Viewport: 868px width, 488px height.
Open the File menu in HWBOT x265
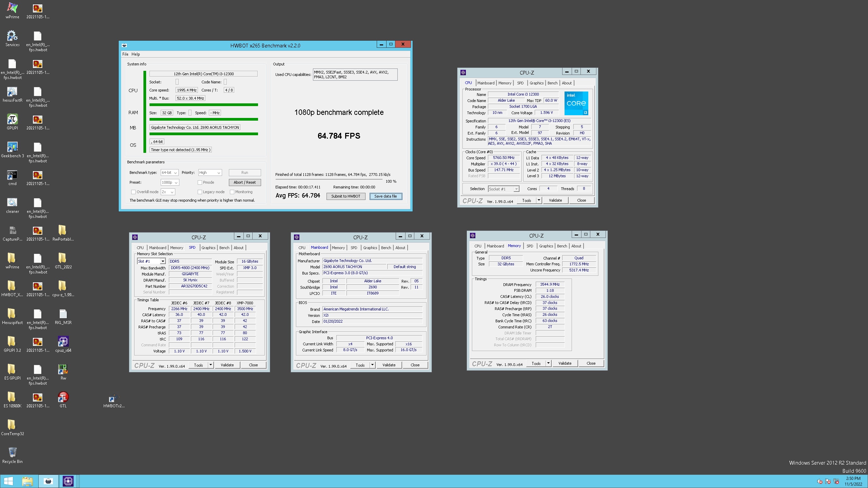(125, 54)
